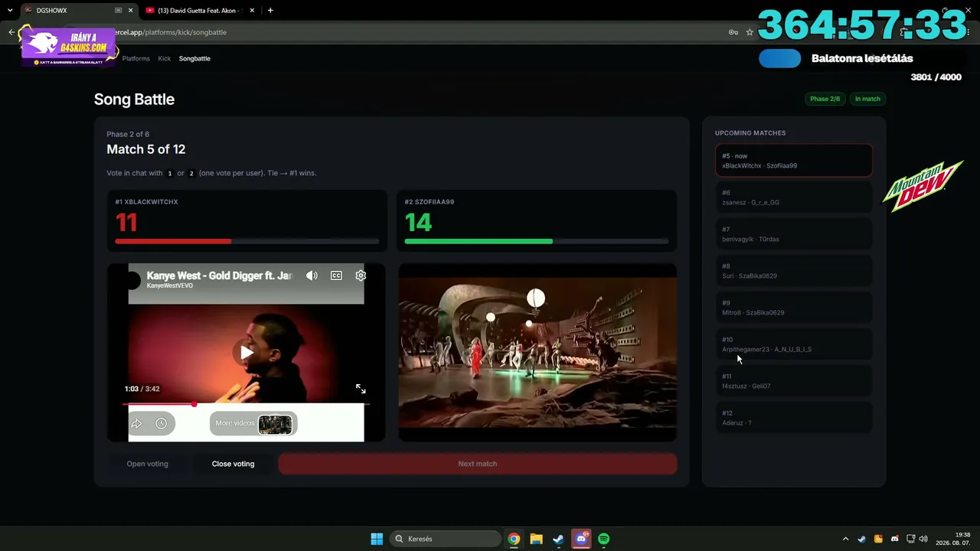Click the Steam icon in system tray
This screenshot has width=980, height=551.
pos(861,539)
